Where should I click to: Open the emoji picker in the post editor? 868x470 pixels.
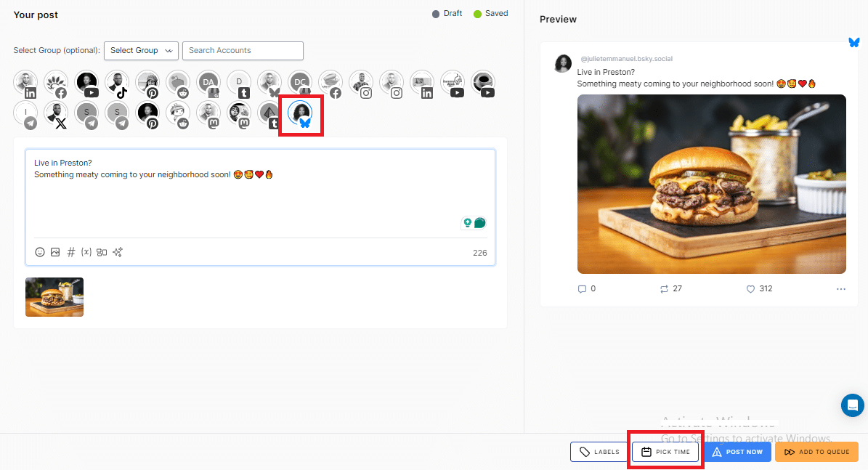[x=40, y=252]
